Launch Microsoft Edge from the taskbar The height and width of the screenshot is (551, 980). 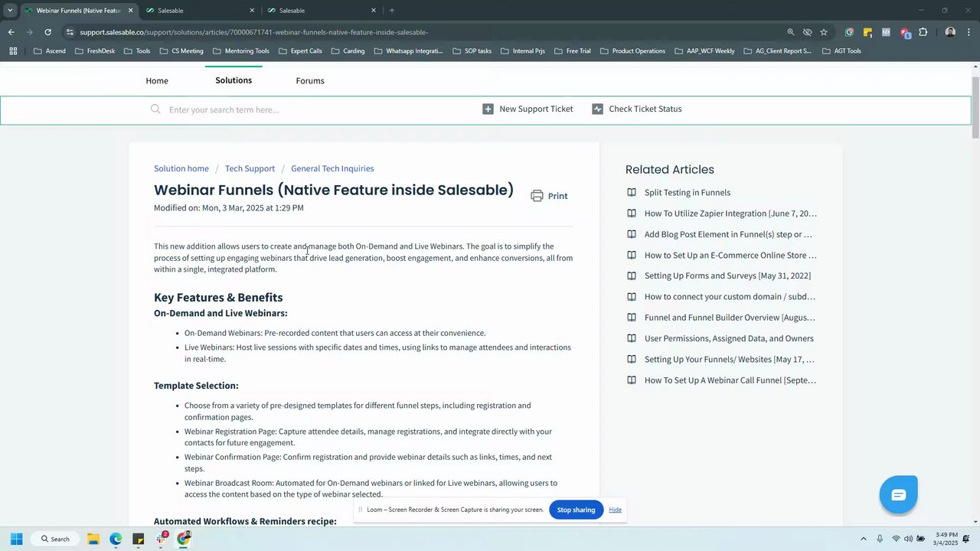pyautogui.click(x=116, y=539)
